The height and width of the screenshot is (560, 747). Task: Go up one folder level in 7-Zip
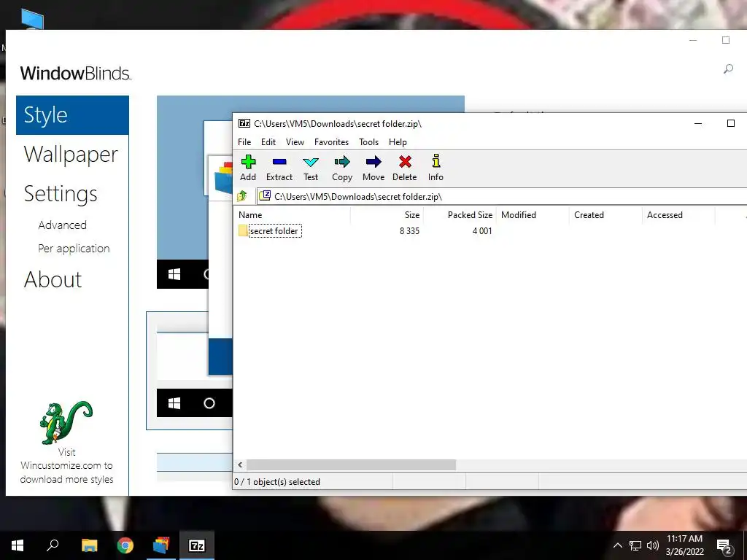(x=242, y=195)
